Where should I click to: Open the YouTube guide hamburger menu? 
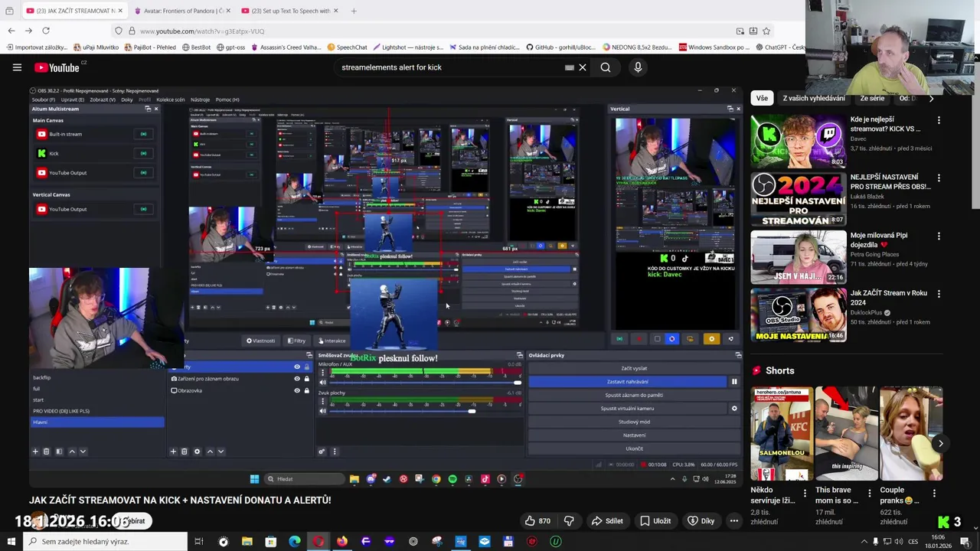(x=17, y=67)
